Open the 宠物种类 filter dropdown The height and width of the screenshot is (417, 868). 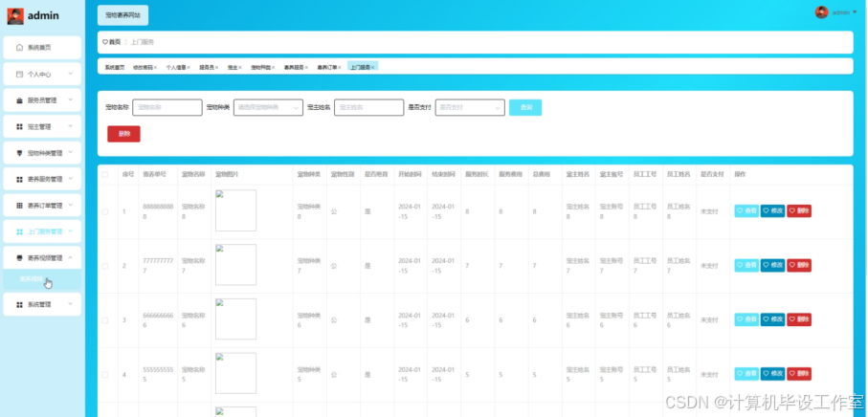coord(269,108)
